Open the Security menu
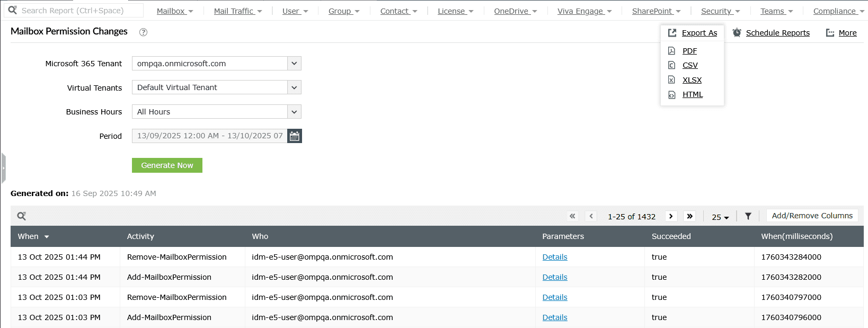Image resolution: width=868 pixels, height=328 pixels. pos(721,11)
